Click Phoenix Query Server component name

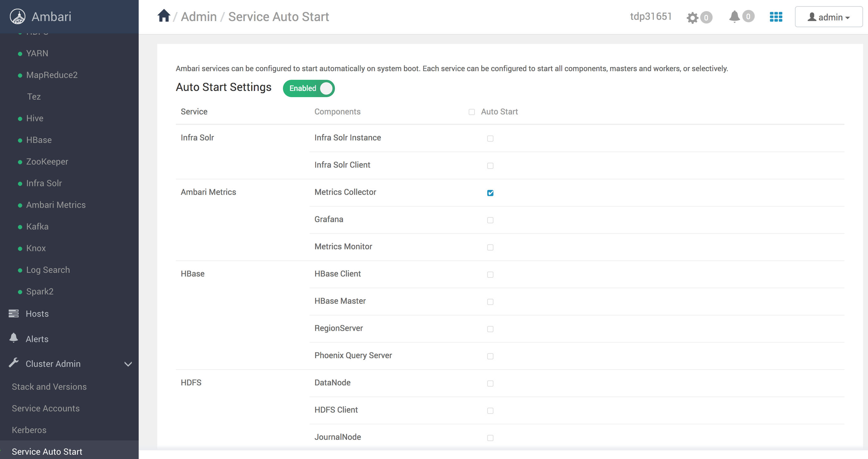tap(353, 355)
